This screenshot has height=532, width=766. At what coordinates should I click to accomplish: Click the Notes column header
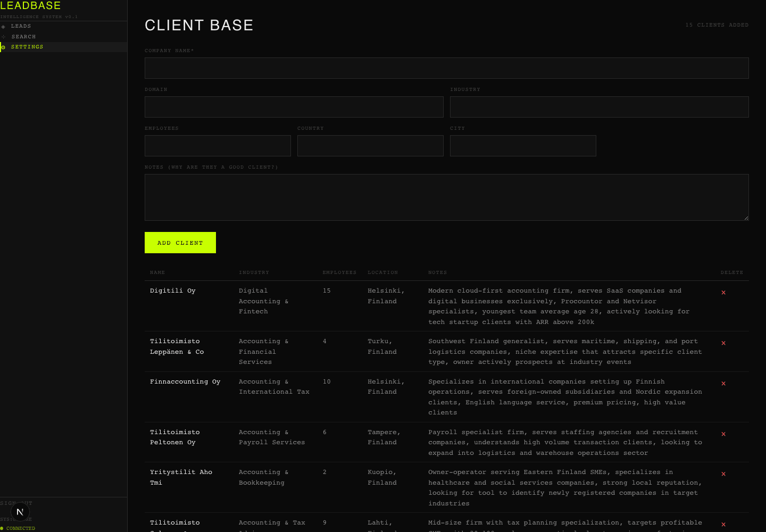coord(437,272)
